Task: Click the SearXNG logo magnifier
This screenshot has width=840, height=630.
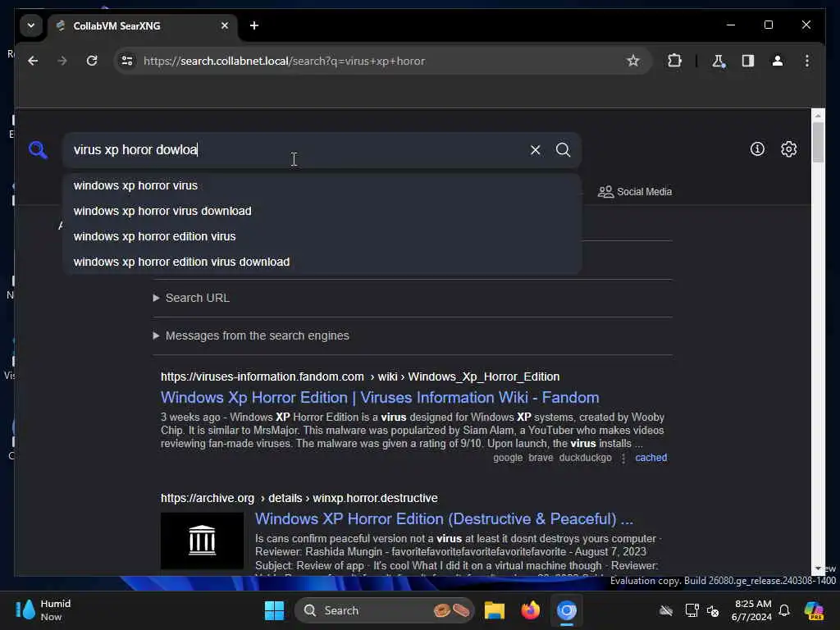Action: click(38, 149)
